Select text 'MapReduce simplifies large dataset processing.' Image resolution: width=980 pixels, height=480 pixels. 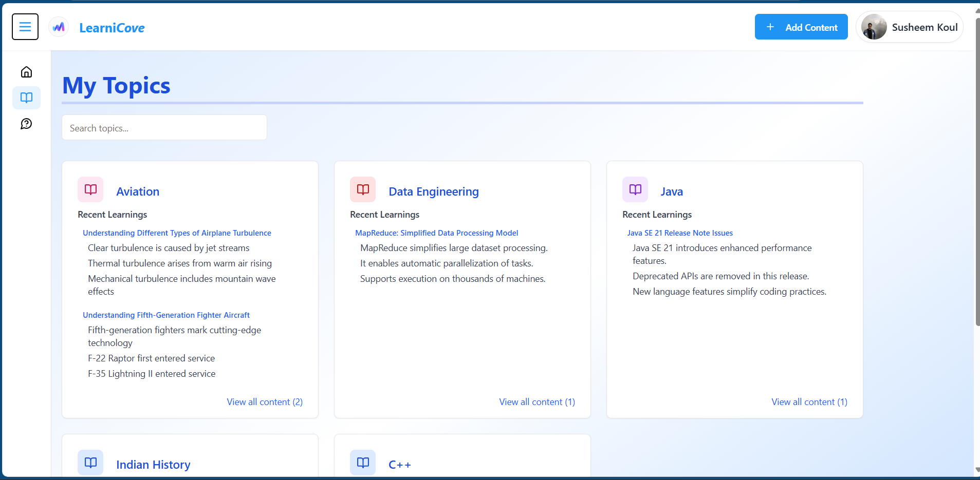point(454,248)
